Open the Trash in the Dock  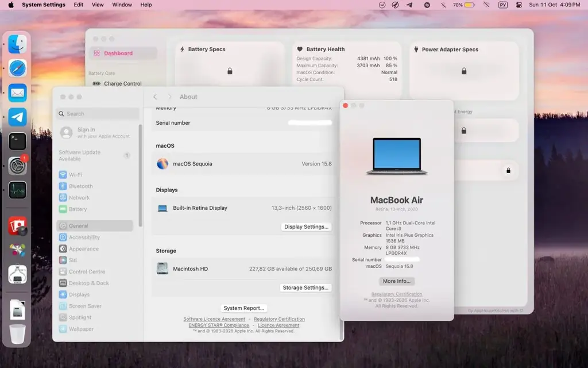tap(17, 334)
